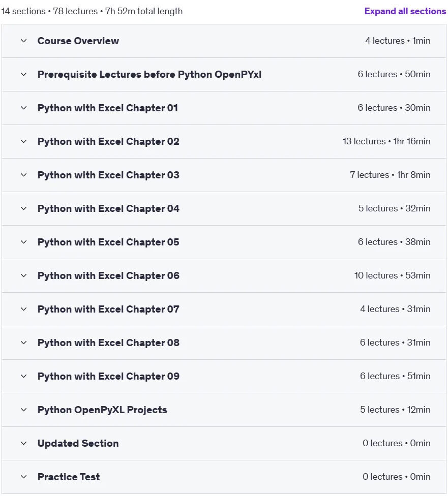Click Python with Excel Chapter 09 heading
448x496 pixels.
point(108,376)
